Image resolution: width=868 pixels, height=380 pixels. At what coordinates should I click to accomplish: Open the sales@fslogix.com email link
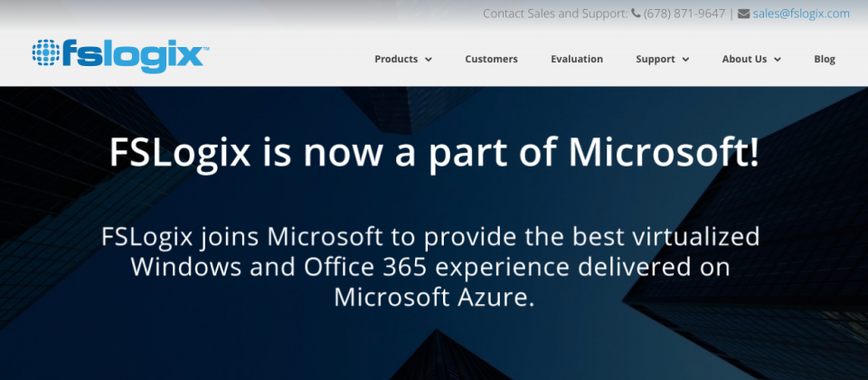[800, 14]
